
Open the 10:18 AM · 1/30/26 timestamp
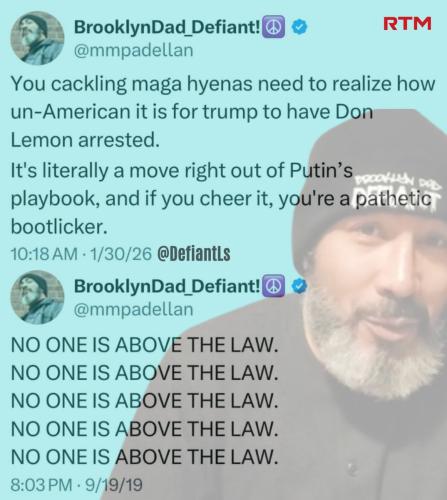pyautogui.click(x=81, y=254)
